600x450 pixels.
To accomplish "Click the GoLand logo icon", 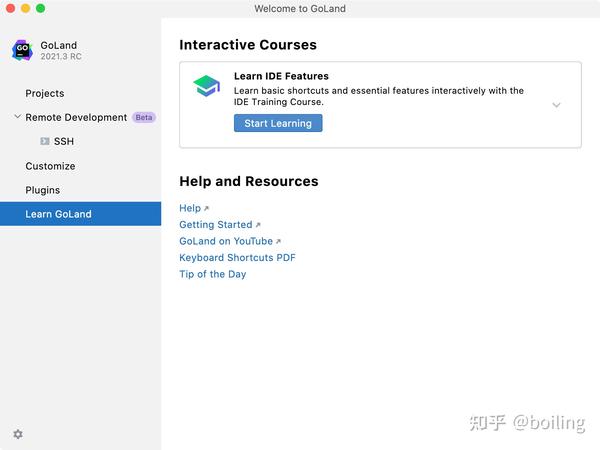I will coord(22,51).
